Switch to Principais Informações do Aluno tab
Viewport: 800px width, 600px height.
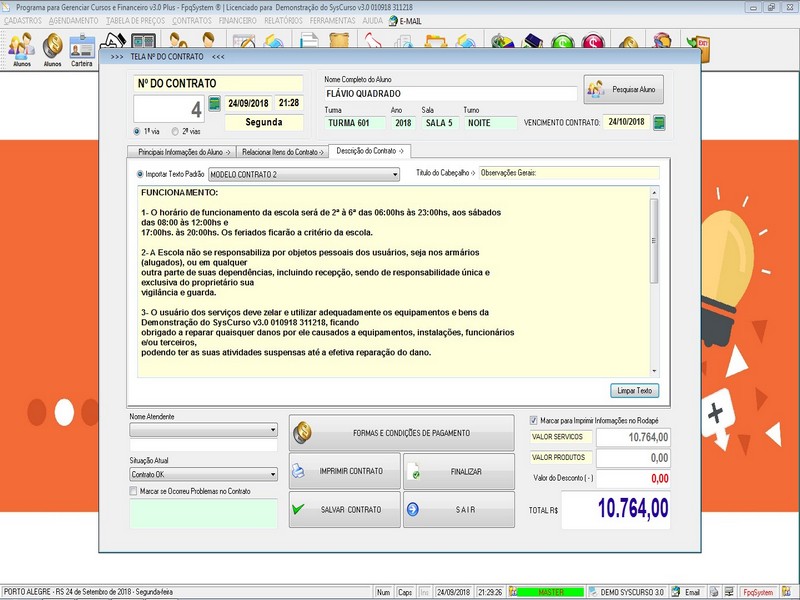181,152
